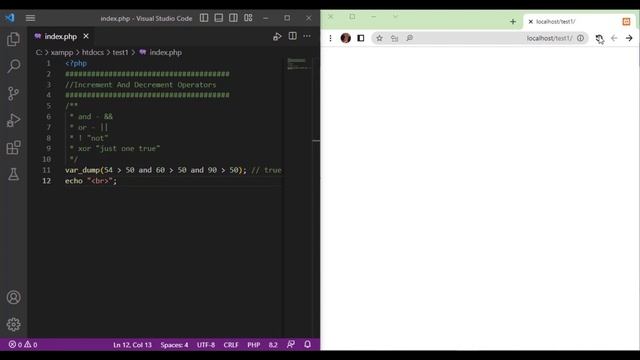Click the test1 breadcrumb segment
Image resolution: width=640 pixels, height=360 pixels.
click(120, 52)
